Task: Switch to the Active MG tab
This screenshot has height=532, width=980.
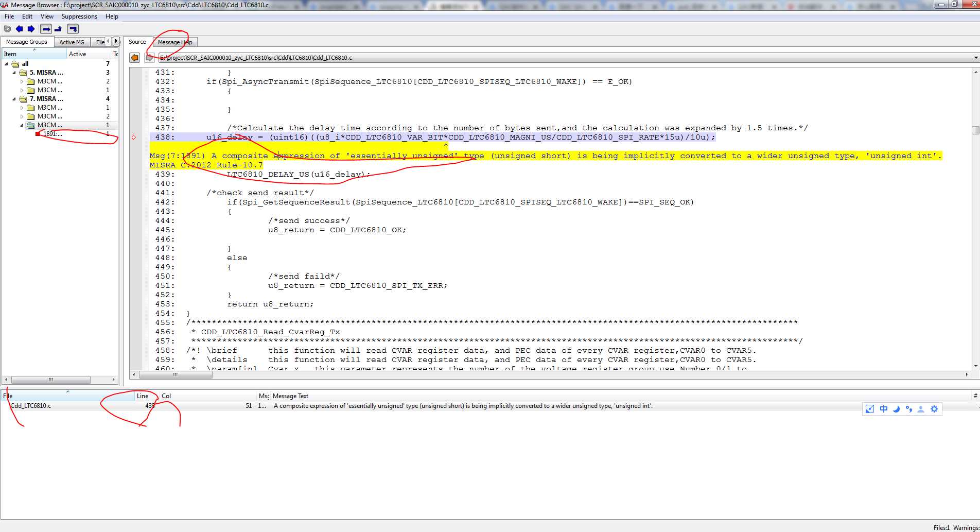Action: coord(72,42)
